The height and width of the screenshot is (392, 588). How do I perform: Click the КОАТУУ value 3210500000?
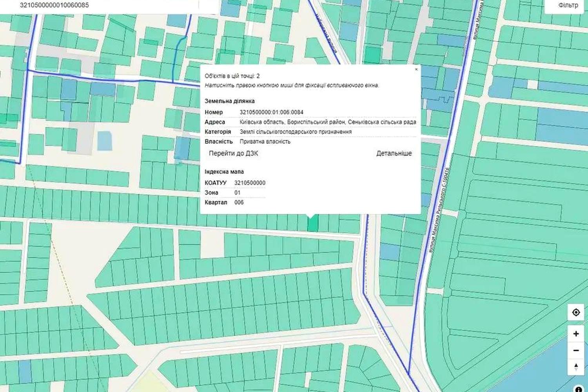click(250, 183)
